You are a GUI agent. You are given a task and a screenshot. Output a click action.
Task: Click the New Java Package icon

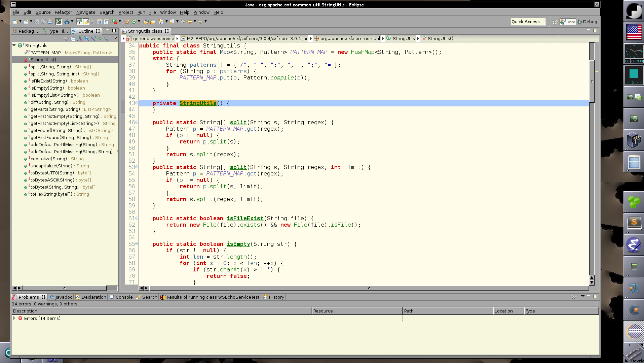127,22
